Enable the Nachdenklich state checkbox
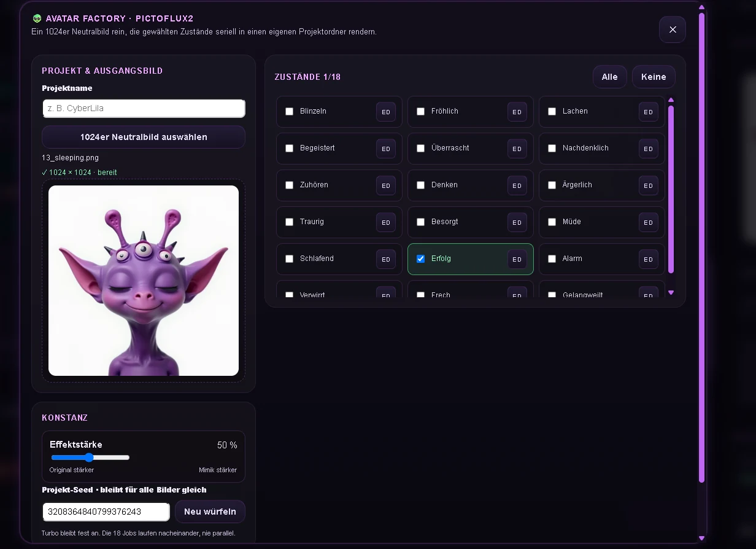756x549 pixels. [552, 149]
